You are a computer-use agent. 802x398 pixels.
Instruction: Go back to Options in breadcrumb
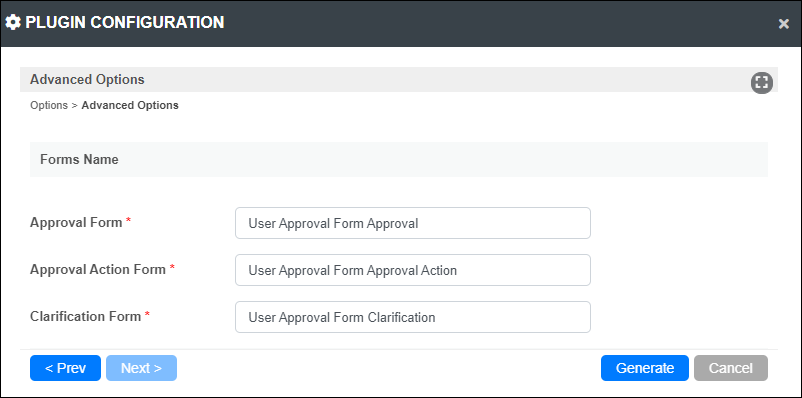(49, 105)
